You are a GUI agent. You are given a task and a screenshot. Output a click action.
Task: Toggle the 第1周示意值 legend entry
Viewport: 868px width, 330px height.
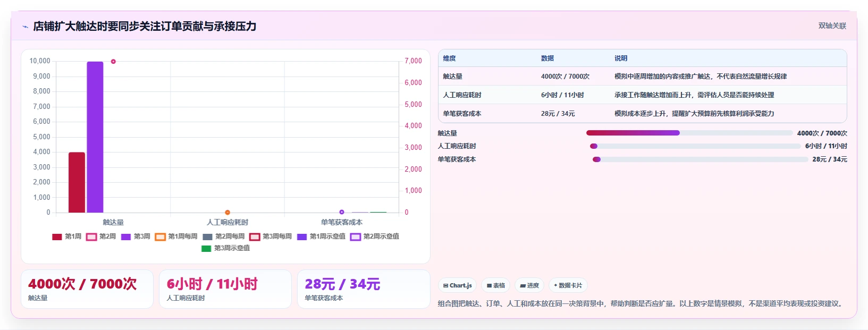[x=321, y=236]
